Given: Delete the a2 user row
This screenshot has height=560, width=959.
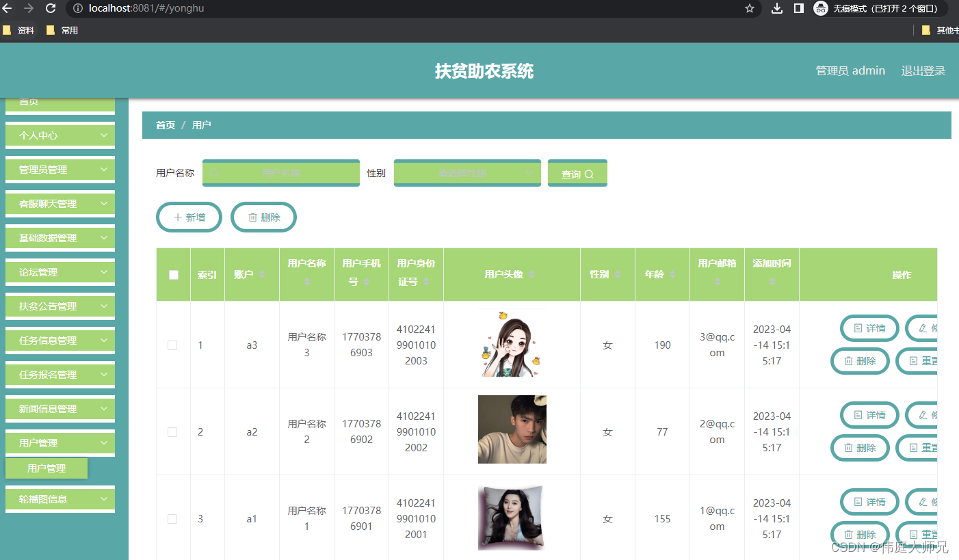Looking at the screenshot, I should pyautogui.click(x=860, y=448).
